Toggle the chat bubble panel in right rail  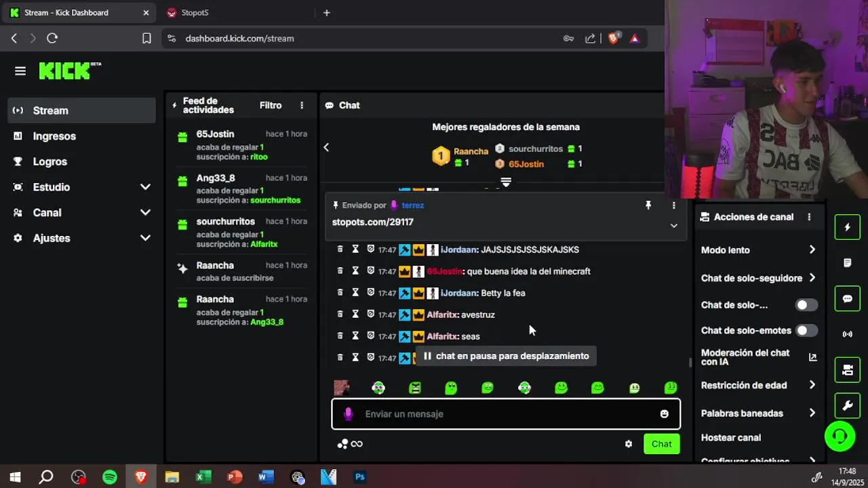point(847,299)
